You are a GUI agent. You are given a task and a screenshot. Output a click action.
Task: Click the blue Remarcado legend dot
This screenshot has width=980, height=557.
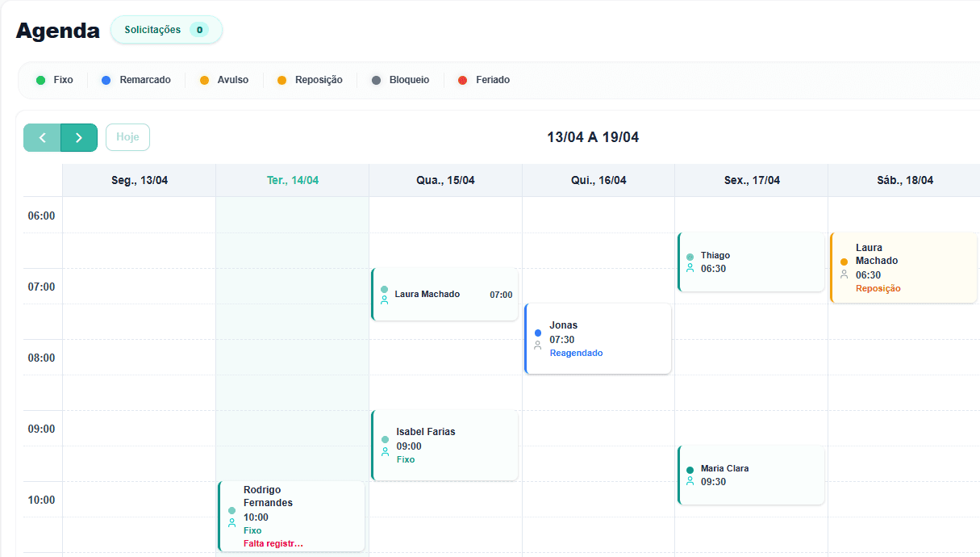tap(106, 80)
